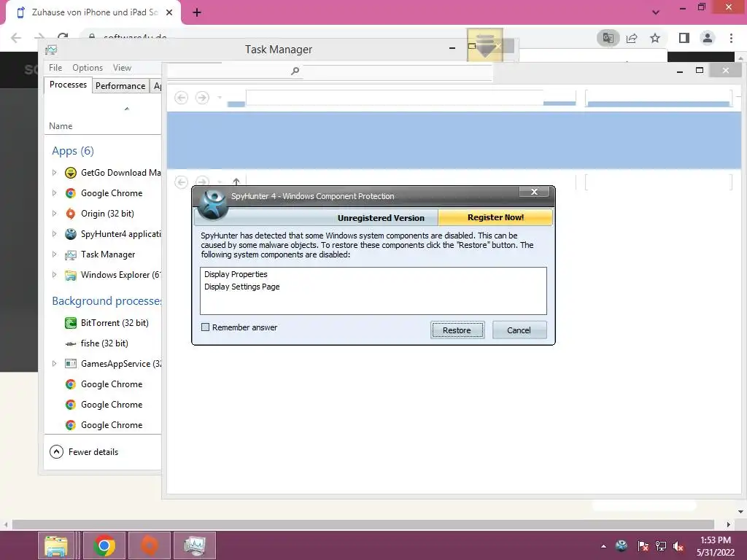Click the Chrome tab search chevron
Screen dimensions: 747x560
pos(656,12)
